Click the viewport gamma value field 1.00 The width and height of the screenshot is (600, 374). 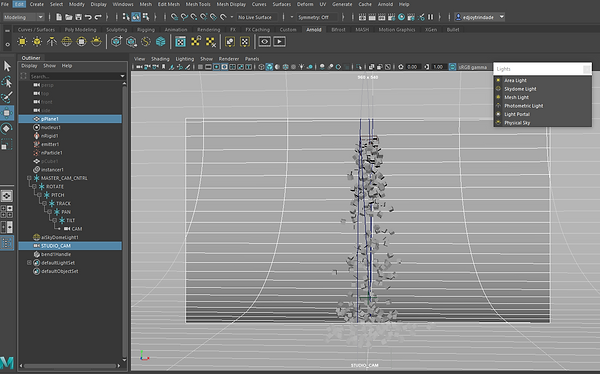point(438,67)
